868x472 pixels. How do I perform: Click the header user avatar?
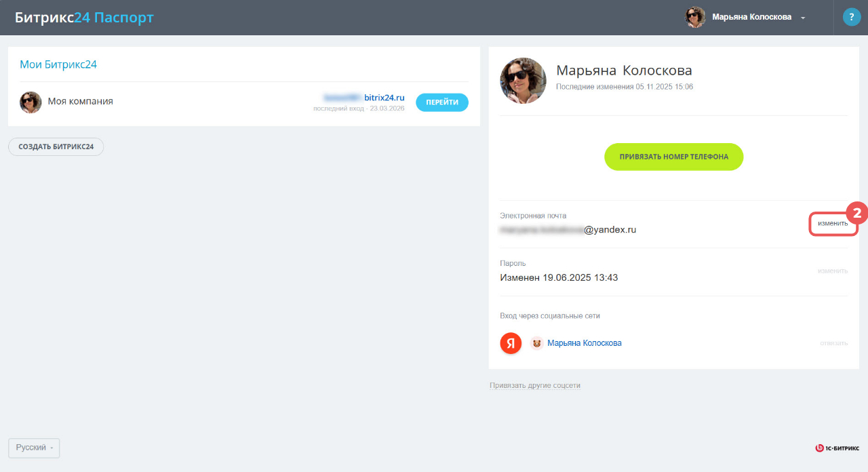pyautogui.click(x=696, y=17)
